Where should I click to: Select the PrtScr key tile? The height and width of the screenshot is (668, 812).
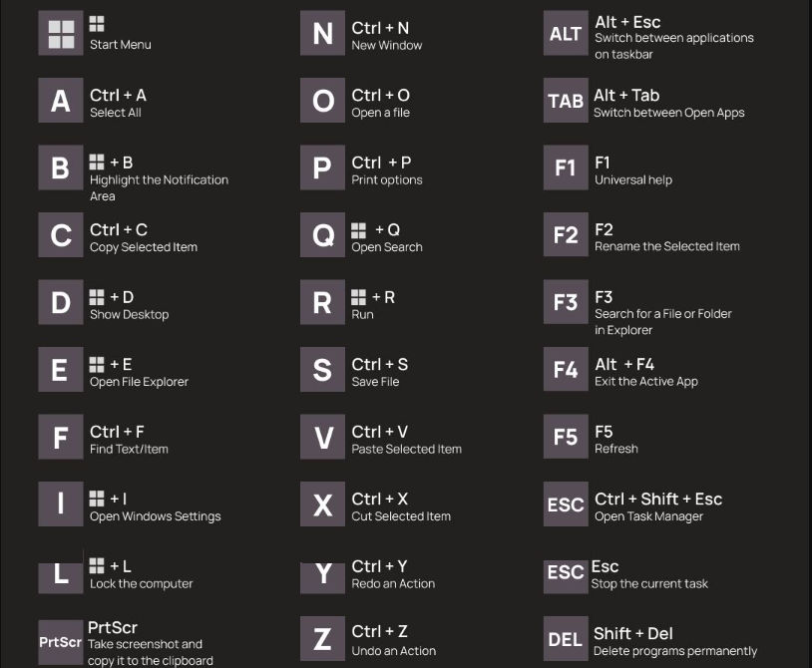coord(61,641)
